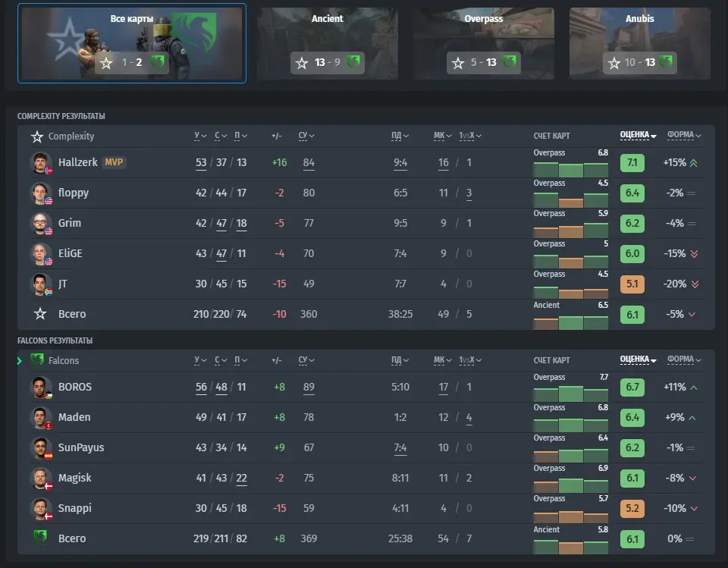Select SunPayus's profile picture

click(x=41, y=447)
